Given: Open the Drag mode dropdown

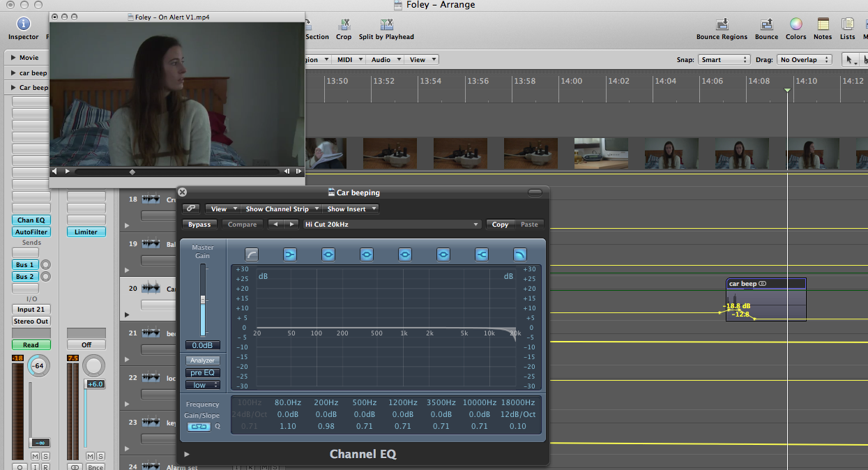Looking at the screenshot, I should pyautogui.click(x=805, y=60).
